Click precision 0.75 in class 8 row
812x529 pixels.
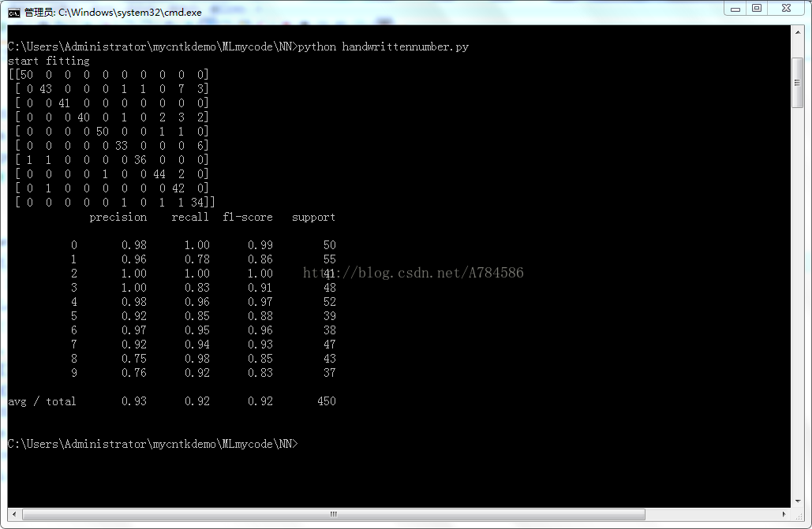(x=134, y=358)
